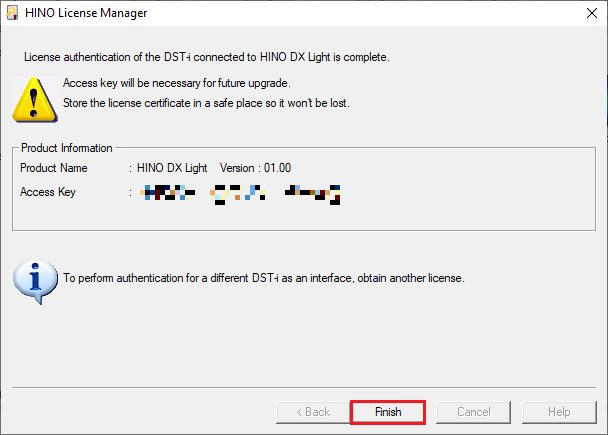Viewport: 608px width, 435px height.
Task: Click the store license certificate notice
Action: point(206,103)
